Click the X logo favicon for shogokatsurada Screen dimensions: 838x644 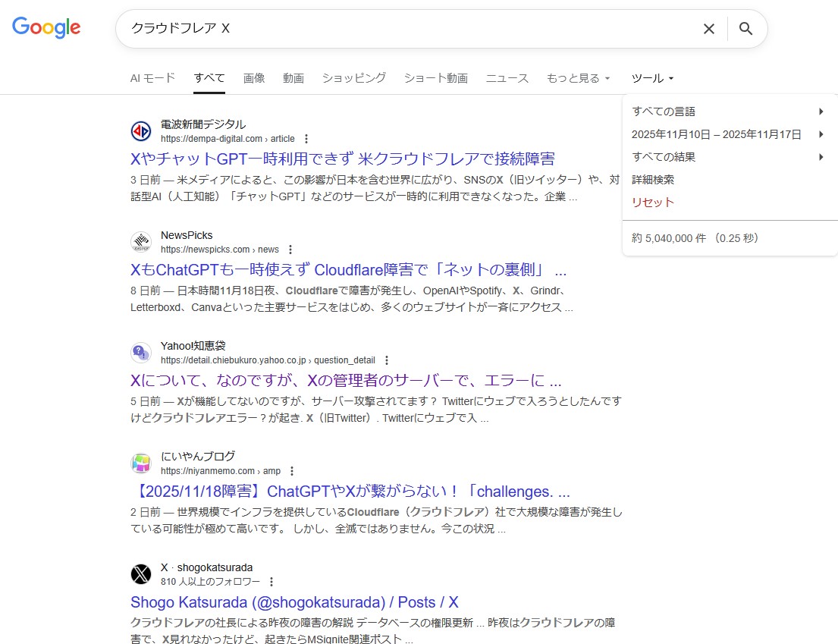pos(141,574)
